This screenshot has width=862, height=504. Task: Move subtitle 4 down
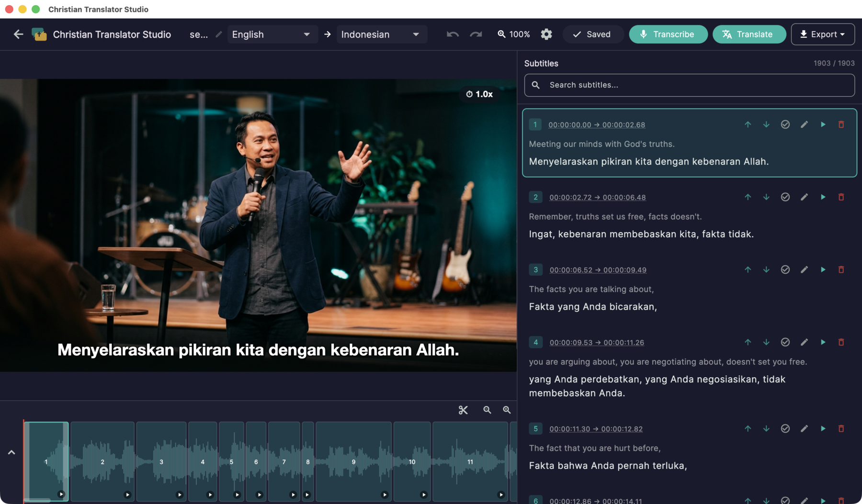tap(766, 342)
